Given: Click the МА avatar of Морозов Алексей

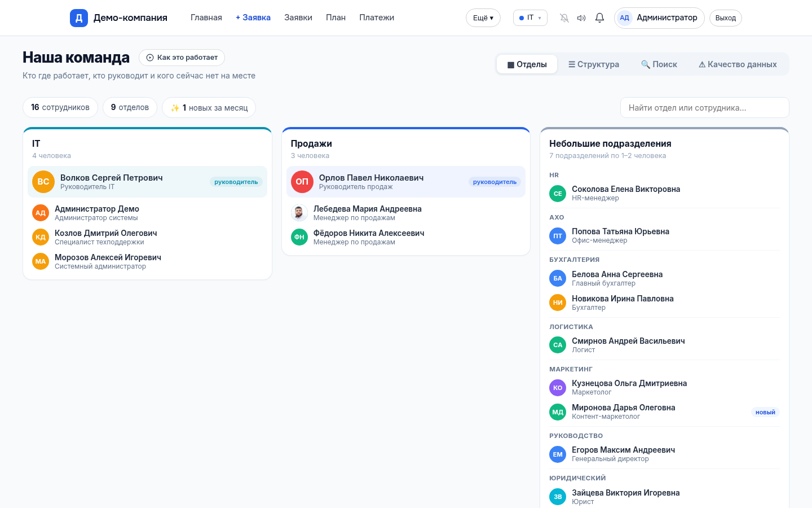Looking at the screenshot, I should pos(41,261).
